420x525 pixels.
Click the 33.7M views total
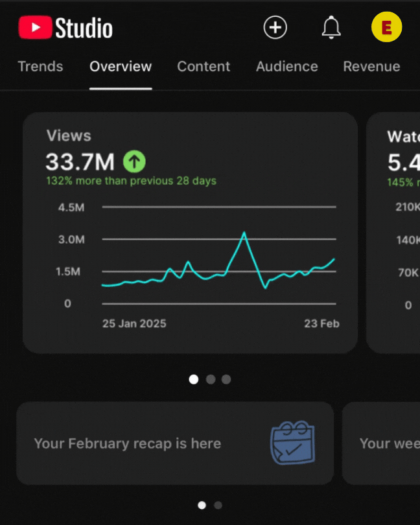80,162
